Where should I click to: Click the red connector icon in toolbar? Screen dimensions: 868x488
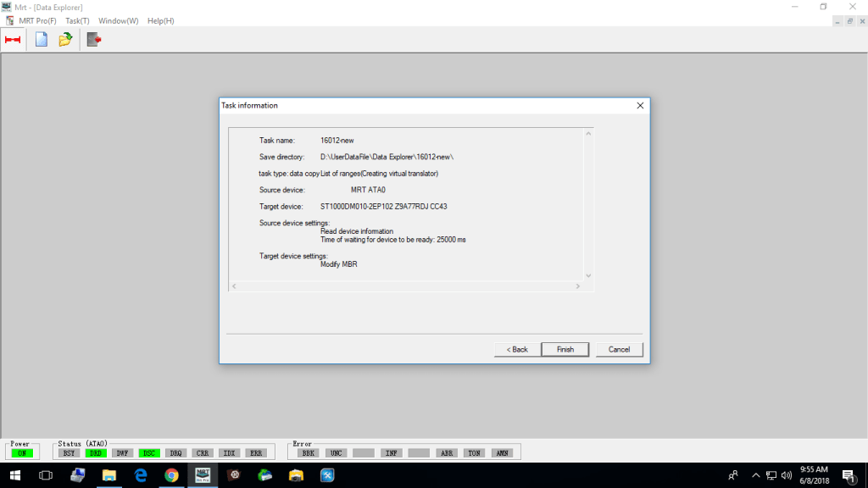13,39
